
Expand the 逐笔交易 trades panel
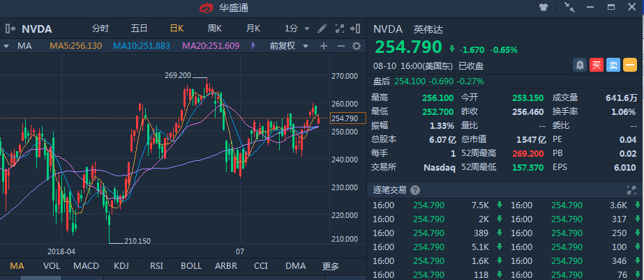point(633,189)
